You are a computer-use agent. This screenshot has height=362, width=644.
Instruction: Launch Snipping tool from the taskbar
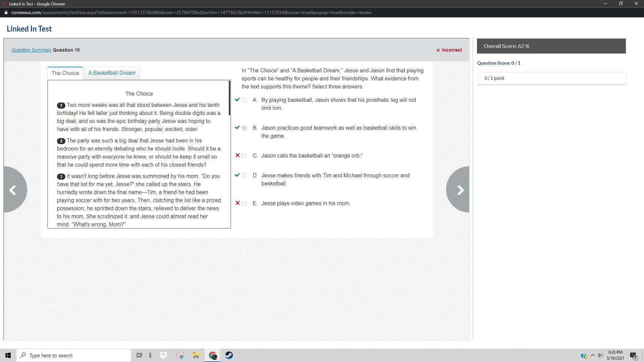180,355
